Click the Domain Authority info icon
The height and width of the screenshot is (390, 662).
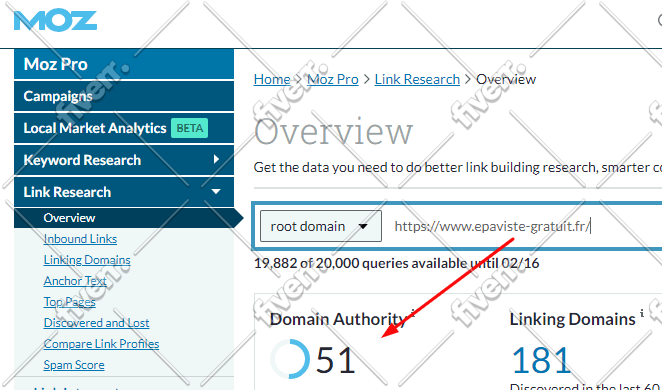413,312
